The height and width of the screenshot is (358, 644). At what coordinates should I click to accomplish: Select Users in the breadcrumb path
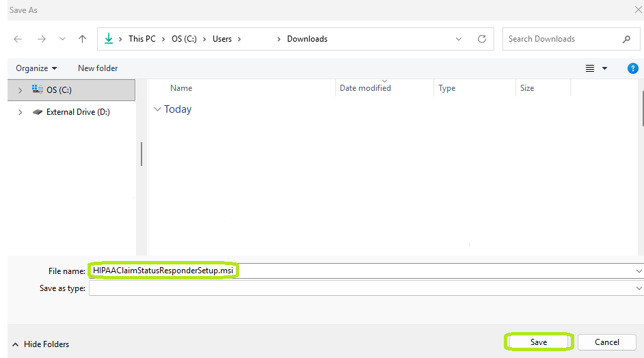tap(222, 39)
